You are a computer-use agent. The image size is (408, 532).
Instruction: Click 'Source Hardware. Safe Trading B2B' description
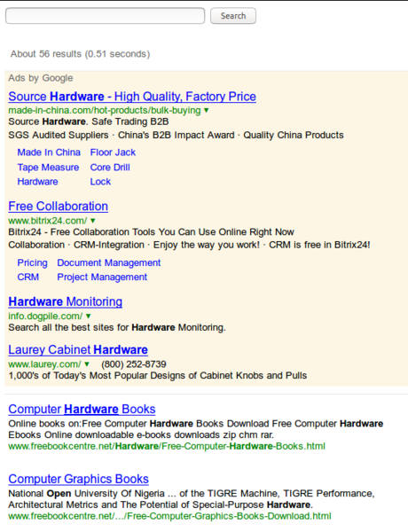pos(89,121)
